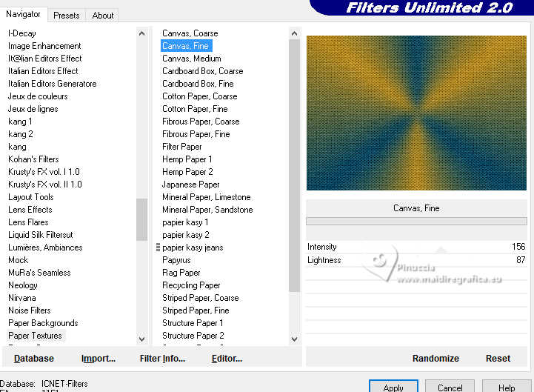The height and width of the screenshot is (392, 534).
Task: Click the Lightness slider row
Action: click(x=416, y=260)
